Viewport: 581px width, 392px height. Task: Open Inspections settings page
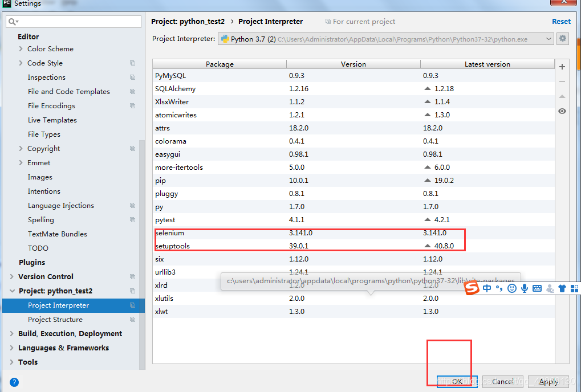pos(46,77)
